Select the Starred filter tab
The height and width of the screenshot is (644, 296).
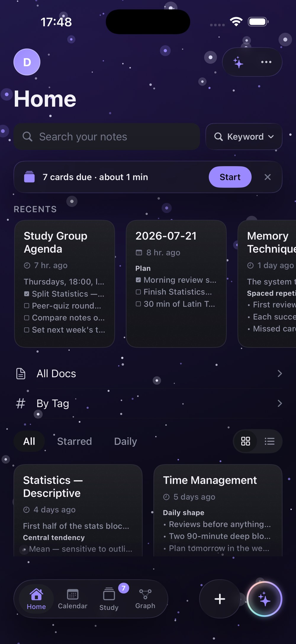click(75, 441)
